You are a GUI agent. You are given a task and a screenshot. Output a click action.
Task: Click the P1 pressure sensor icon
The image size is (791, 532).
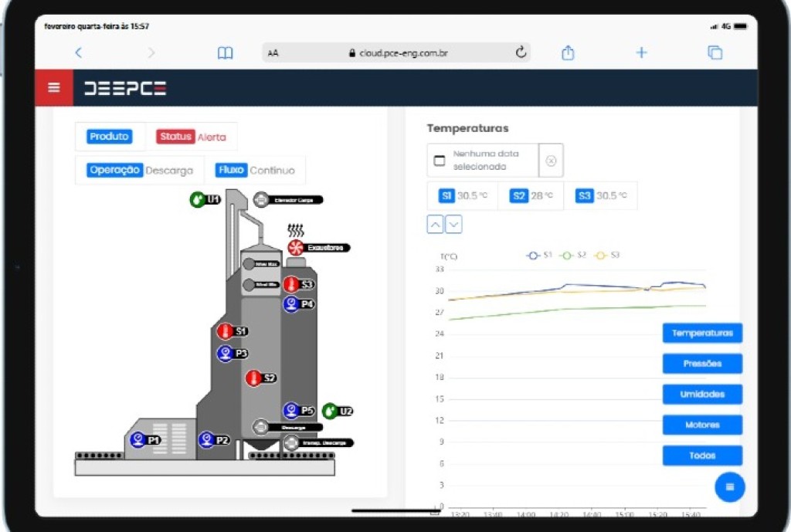(x=137, y=440)
